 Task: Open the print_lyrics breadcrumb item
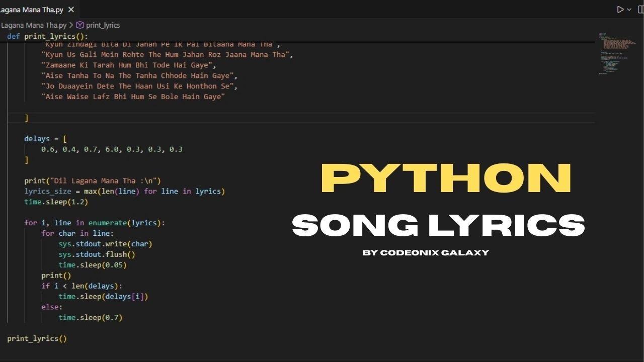(x=103, y=25)
